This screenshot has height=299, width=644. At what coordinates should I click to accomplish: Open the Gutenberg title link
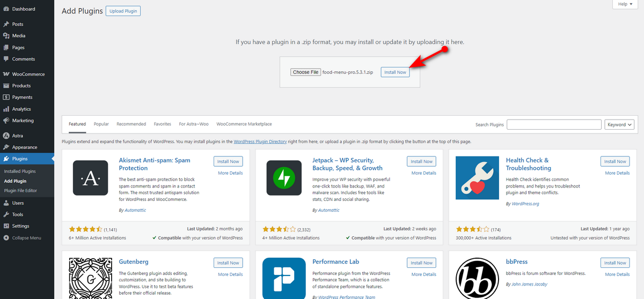134,262
